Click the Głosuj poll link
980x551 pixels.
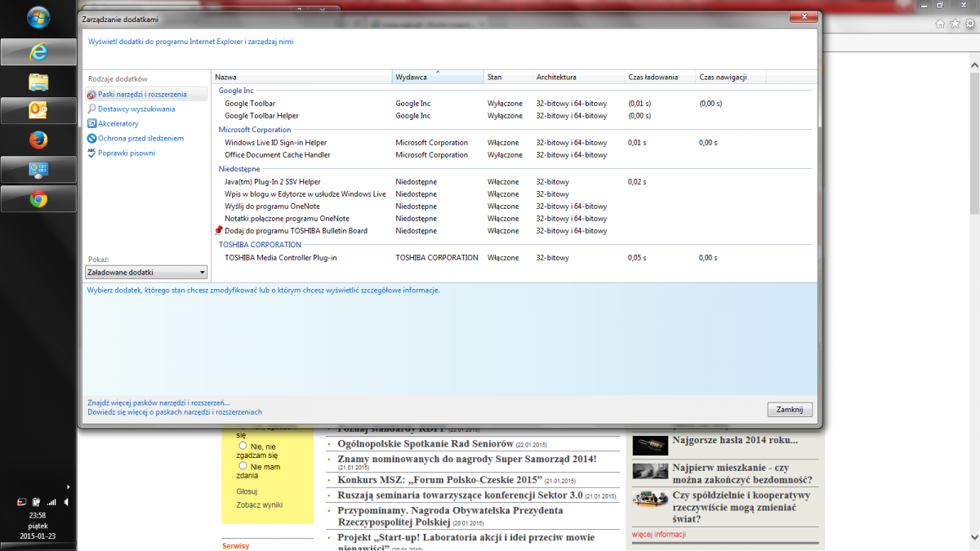pyautogui.click(x=247, y=491)
